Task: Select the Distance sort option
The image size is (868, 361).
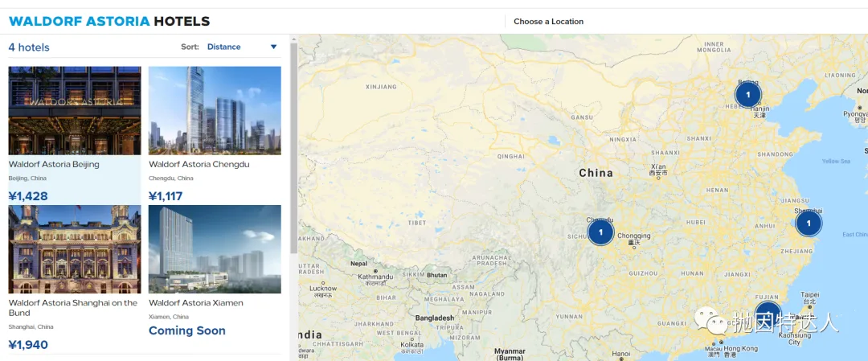Action: pos(223,47)
